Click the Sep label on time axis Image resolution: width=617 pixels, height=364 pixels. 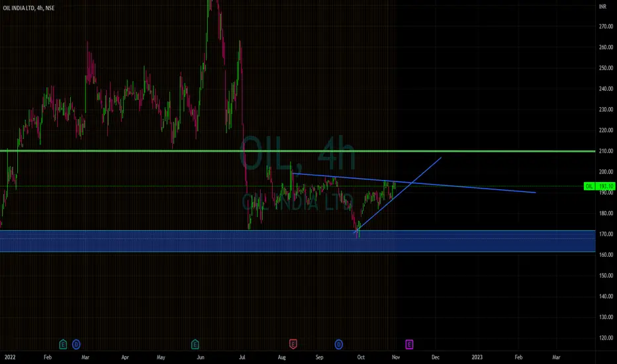(x=319, y=357)
